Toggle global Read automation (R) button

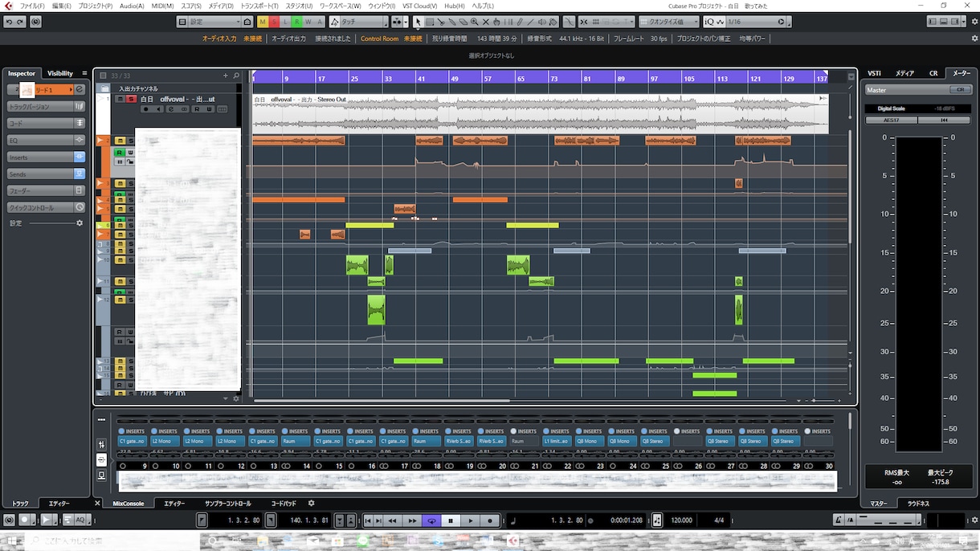click(297, 22)
